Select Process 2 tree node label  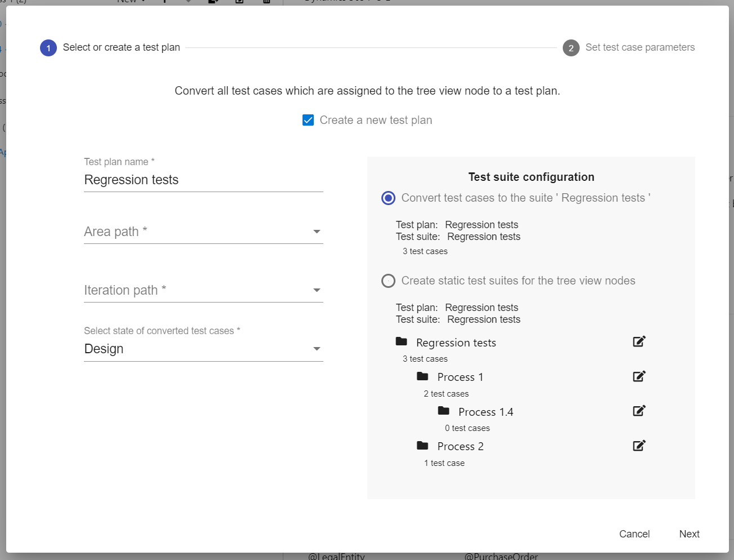[x=460, y=446]
